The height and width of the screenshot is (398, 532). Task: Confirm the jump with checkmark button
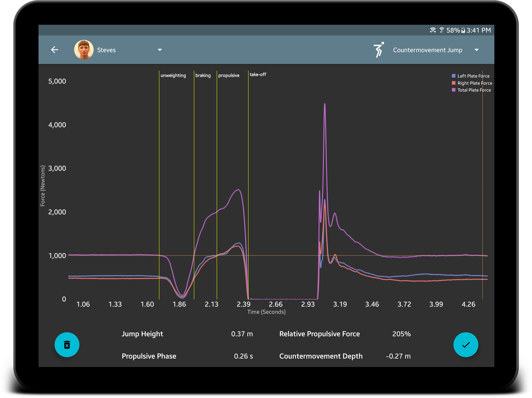tap(465, 345)
